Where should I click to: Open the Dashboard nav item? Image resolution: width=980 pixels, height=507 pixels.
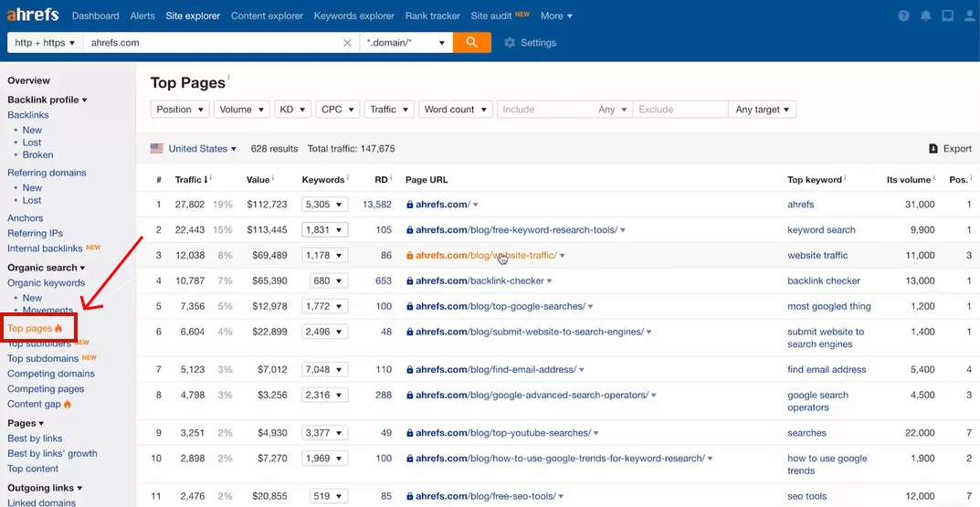click(x=96, y=16)
